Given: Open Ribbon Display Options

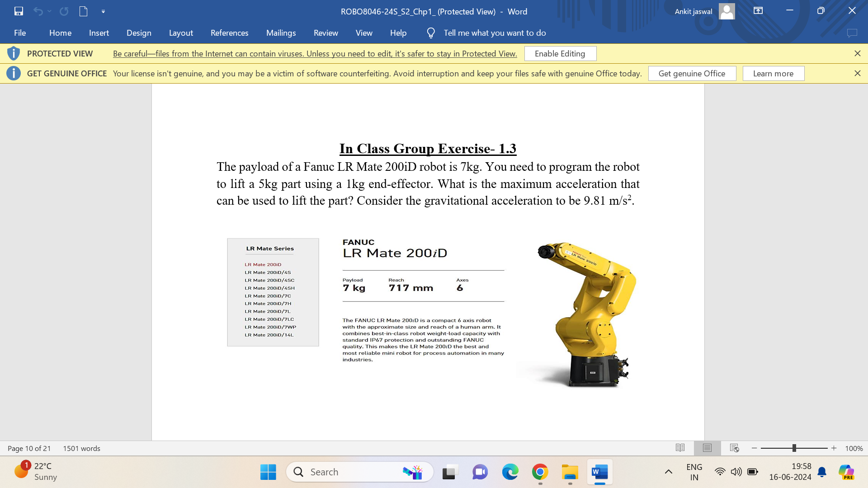Looking at the screenshot, I should click(x=758, y=10).
